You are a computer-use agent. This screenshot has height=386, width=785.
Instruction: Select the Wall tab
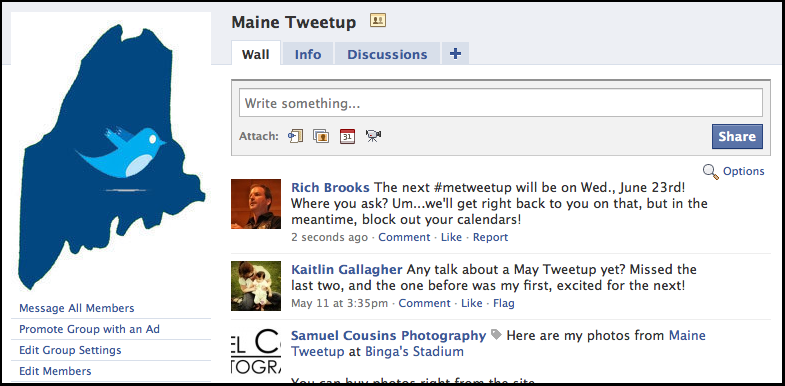(256, 54)
